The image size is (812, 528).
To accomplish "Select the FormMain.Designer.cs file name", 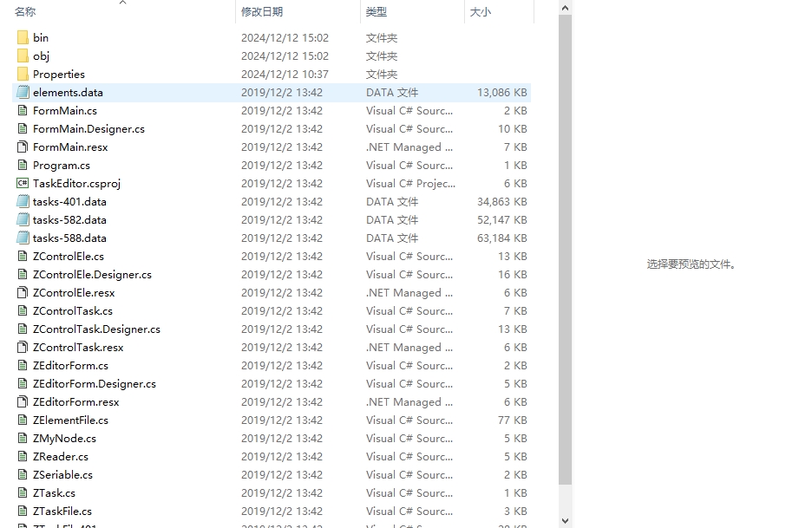I will point(88,128).
